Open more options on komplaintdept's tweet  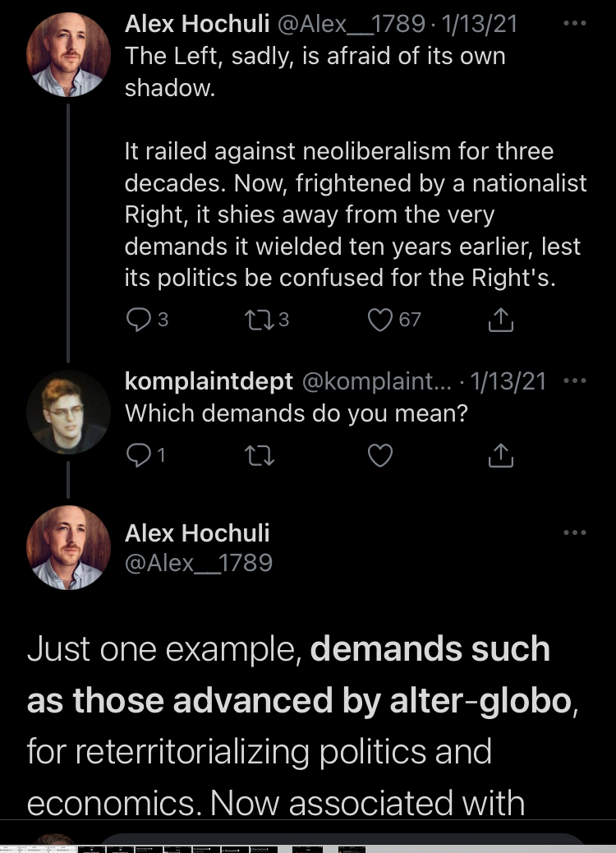575,380
